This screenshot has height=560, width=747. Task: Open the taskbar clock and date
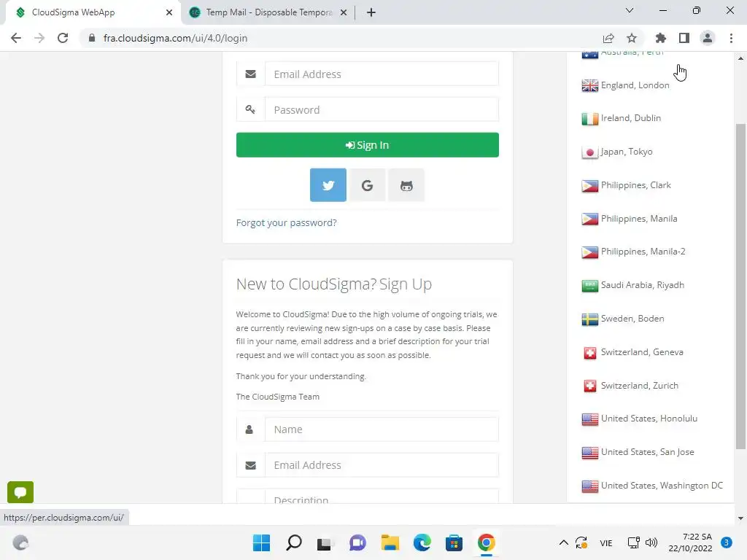[x=690, y=542]
